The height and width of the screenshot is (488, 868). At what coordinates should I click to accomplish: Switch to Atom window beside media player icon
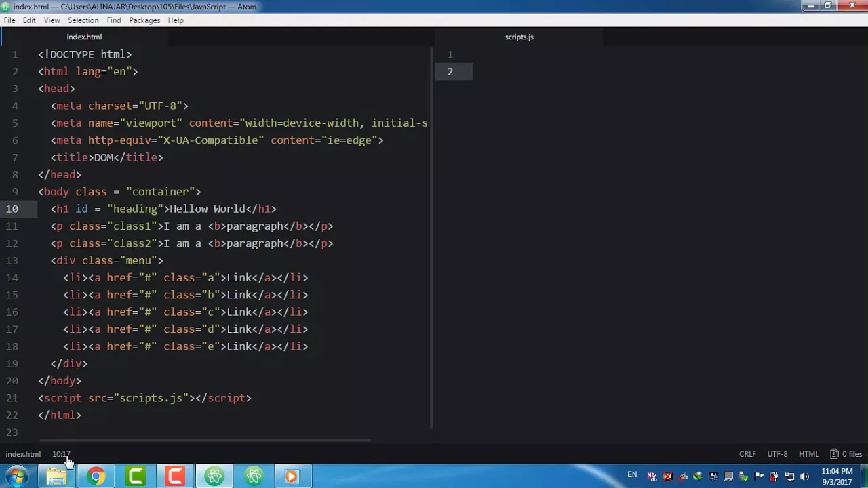[254, 476]
